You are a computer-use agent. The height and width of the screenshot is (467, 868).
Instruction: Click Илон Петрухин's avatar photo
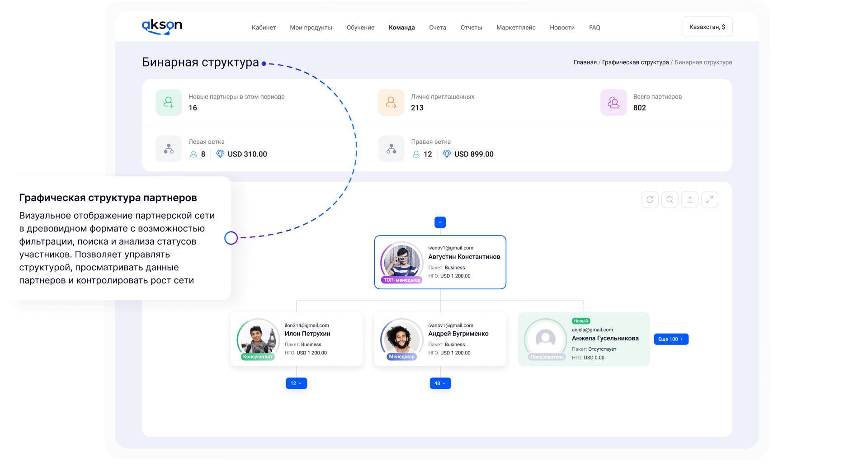[258, 339]
